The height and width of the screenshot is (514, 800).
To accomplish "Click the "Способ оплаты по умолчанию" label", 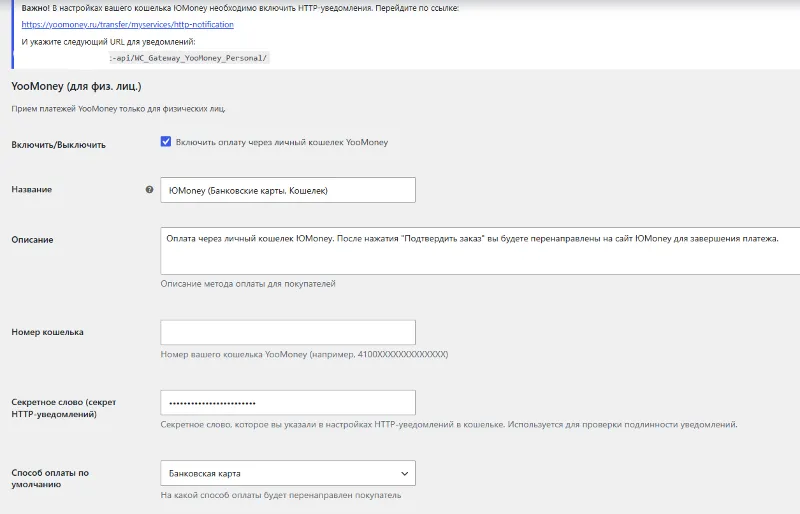I will (x=50, y=478).
